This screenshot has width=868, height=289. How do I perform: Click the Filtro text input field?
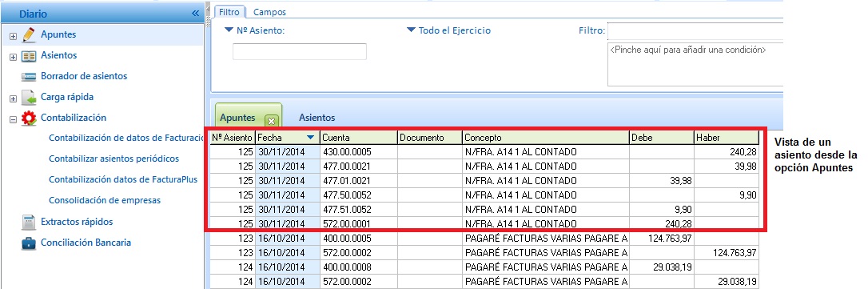[x=695, y=30]
